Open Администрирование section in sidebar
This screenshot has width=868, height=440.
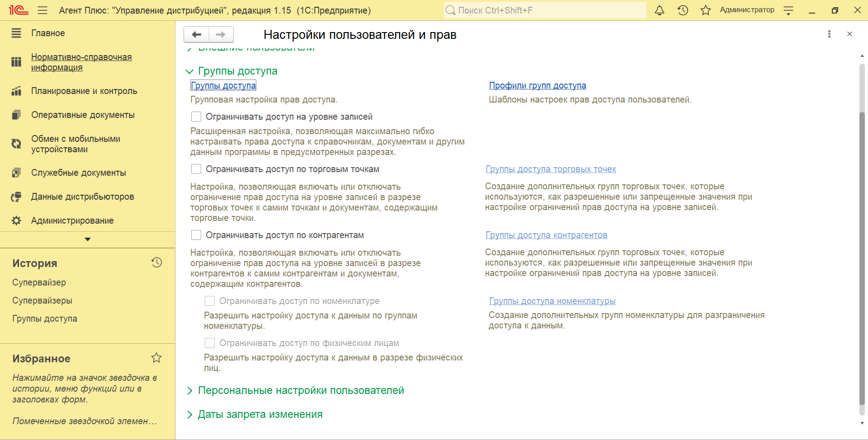click(72, 220)
